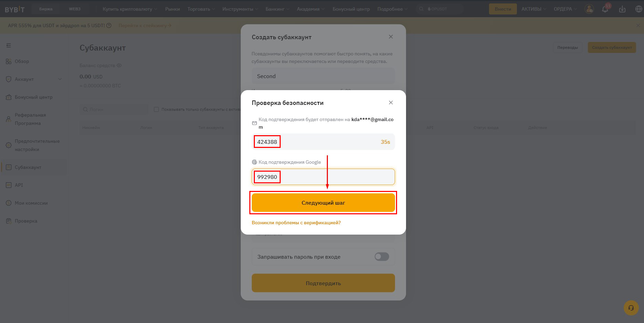This screenshot has width=644, height=323.
Task: Open the АКТИВЫ dropdown menu
Action: point(533,9)
